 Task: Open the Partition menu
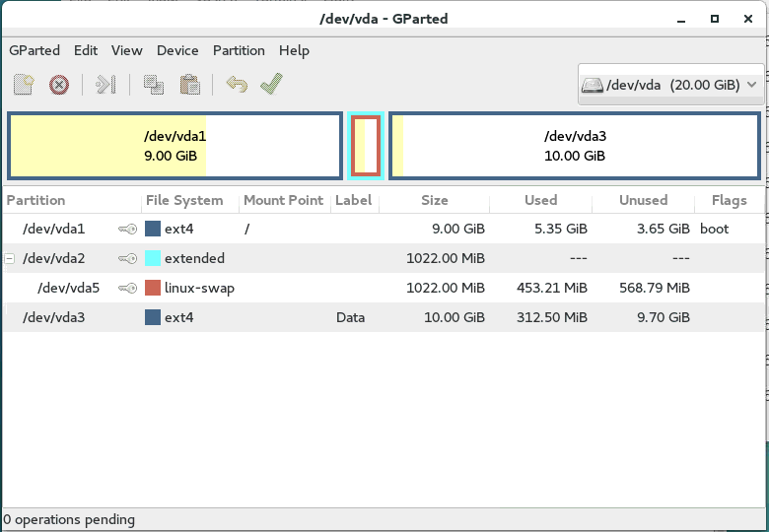click(239, 50)
